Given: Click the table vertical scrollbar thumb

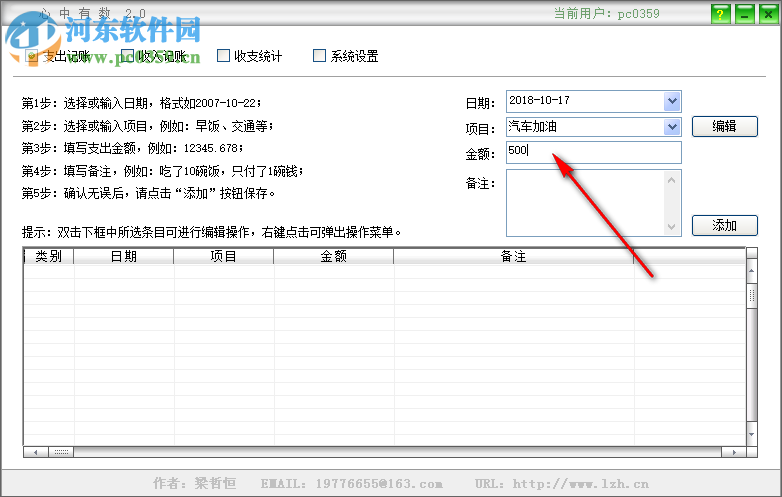Looking at the screenshot, I should [x=752, y=296].
